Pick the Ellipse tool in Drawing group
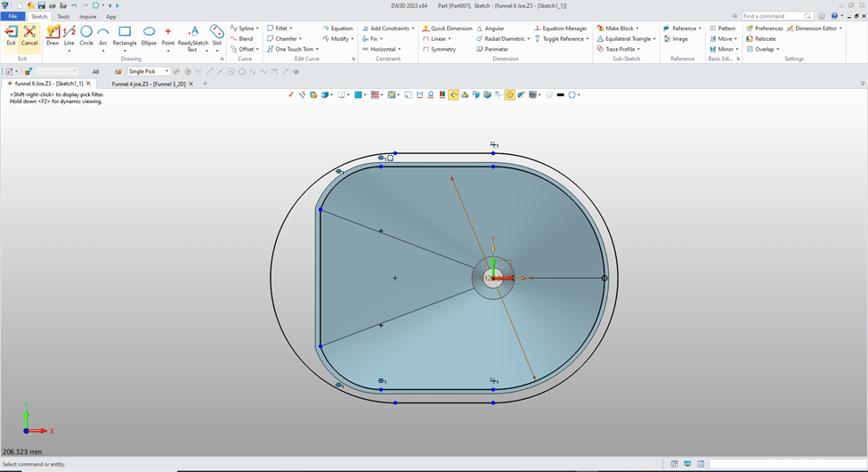The height and width of the screenshot is (472, 868). 149,36
